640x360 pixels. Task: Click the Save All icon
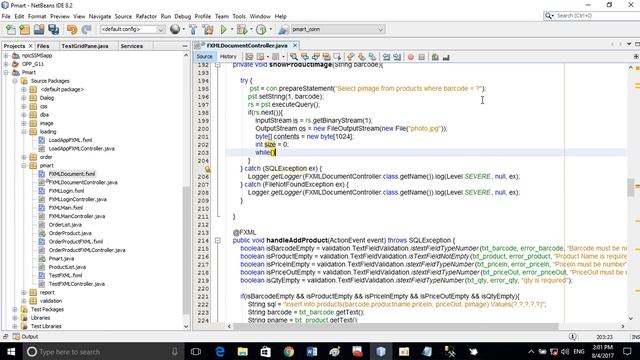tap(53, 29)
